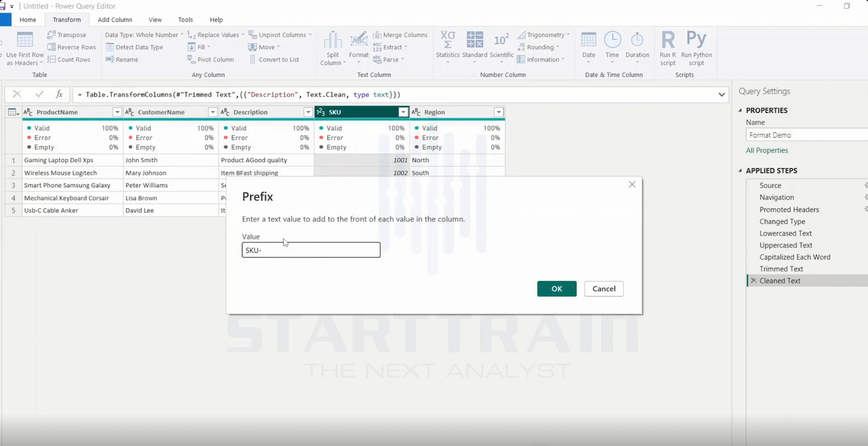Click the Count Rows icon
This screenshot has width=868, height=446.
pyautogui.click(x=52, y=59)
